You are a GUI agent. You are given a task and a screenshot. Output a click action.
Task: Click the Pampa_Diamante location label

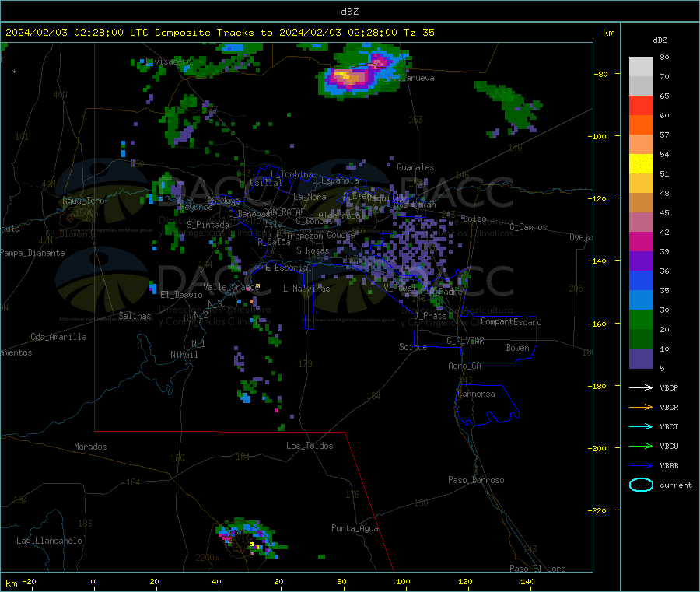[32, 253]
